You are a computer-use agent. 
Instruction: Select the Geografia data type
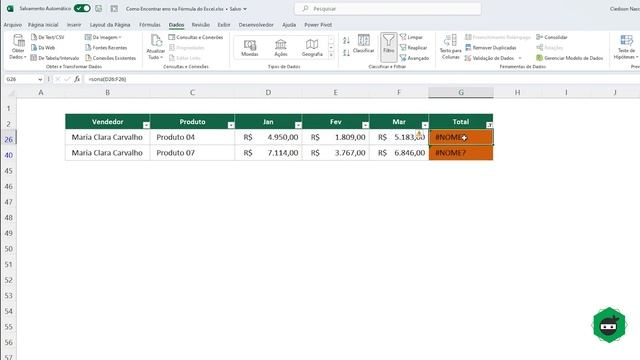tap(312, 48)
